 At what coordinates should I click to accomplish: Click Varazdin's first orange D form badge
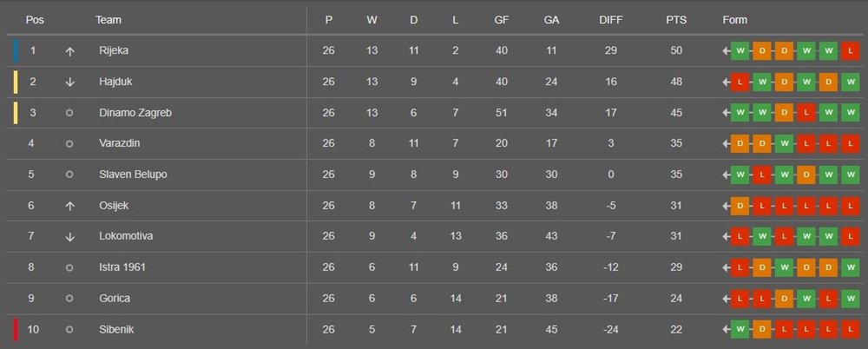point(740,144)
